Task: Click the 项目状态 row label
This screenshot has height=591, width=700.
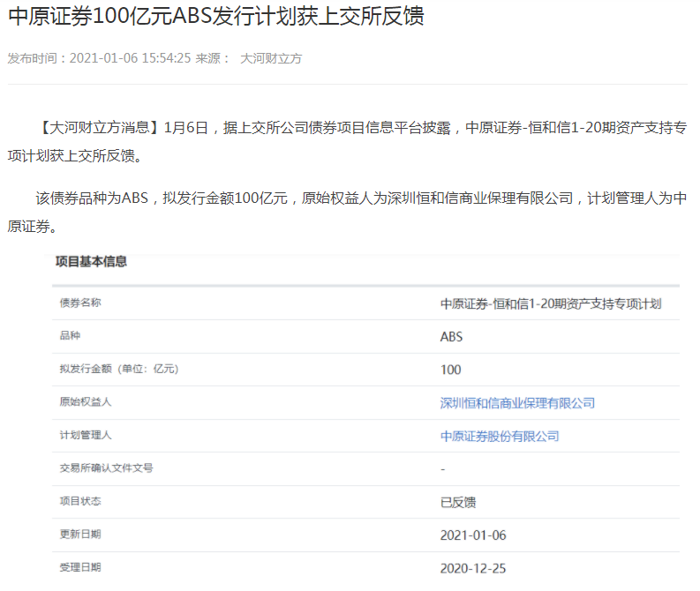Action: click(x=80, y=501)
